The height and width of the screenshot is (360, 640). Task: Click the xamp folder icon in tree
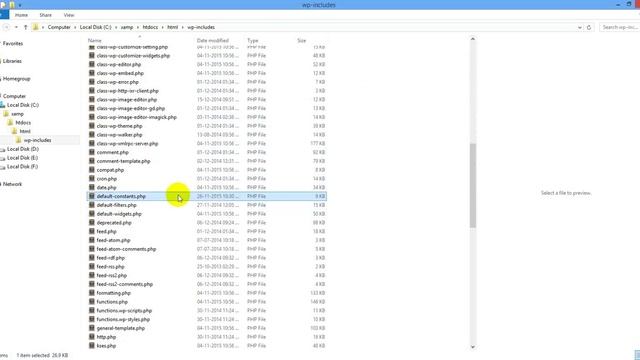coord(6,114)
